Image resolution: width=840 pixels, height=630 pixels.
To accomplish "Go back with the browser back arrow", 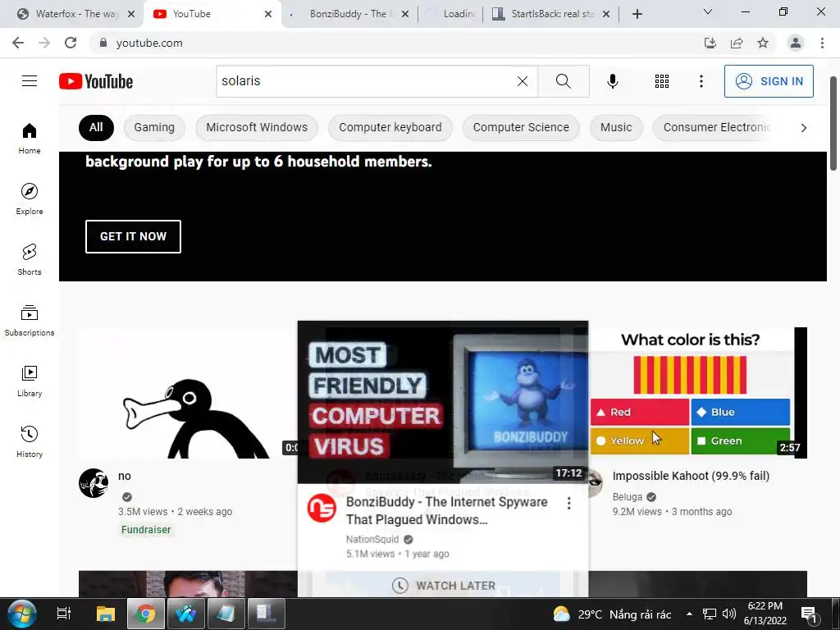I will point(18,43).
